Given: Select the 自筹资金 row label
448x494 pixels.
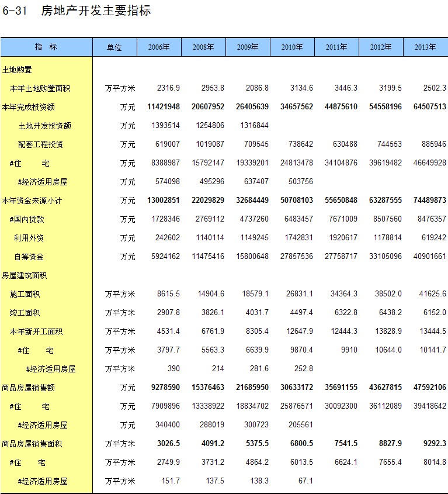Looking at the screenshot, I should [x=29, y=257].
